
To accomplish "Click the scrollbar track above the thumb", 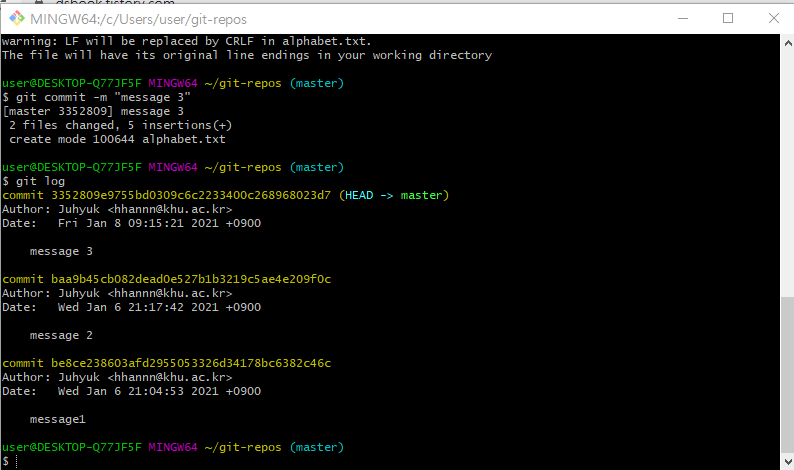I will [787, 174].
